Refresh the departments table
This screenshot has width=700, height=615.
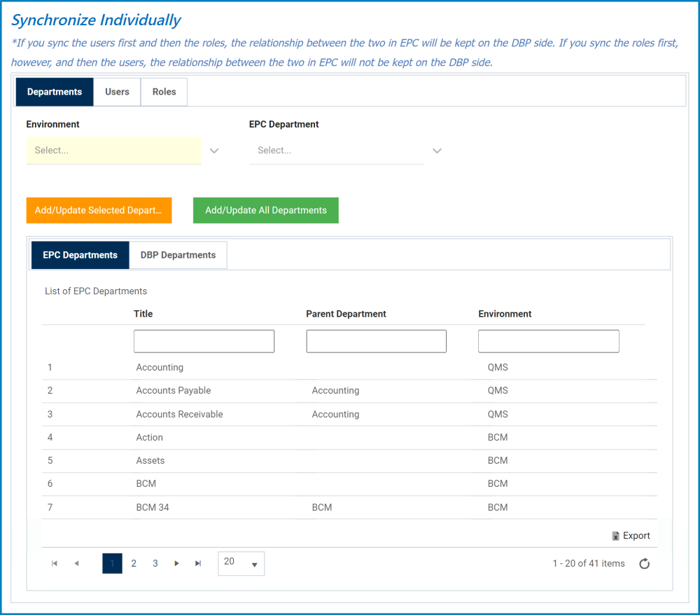pyautogui.click(x=644, y=563)
